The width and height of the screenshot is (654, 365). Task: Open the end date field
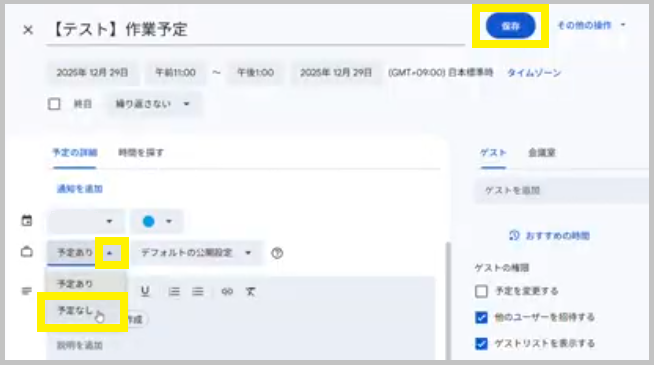(336, 73)
